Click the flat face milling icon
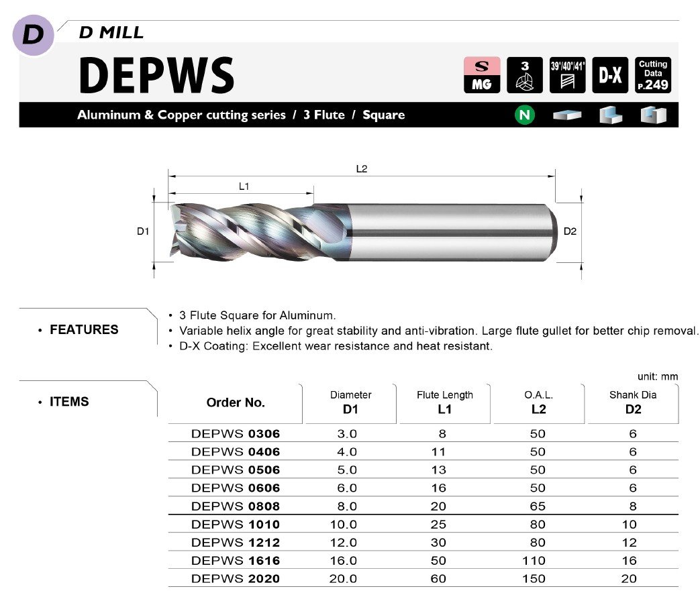 566,115
